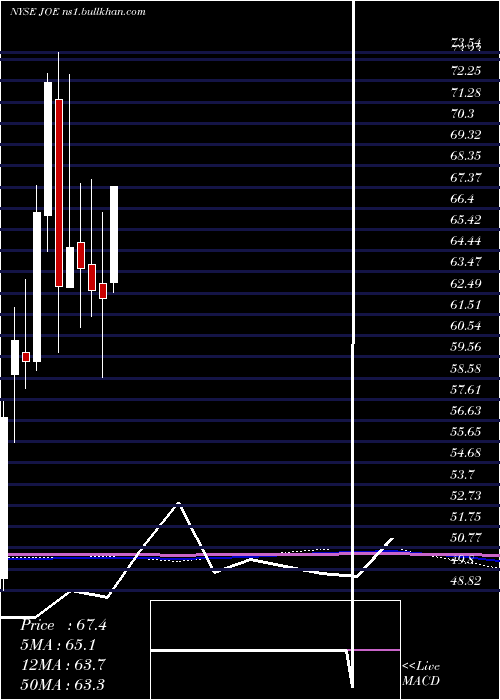
Task: Click the 53.7 price axis label
Action: 462,474
